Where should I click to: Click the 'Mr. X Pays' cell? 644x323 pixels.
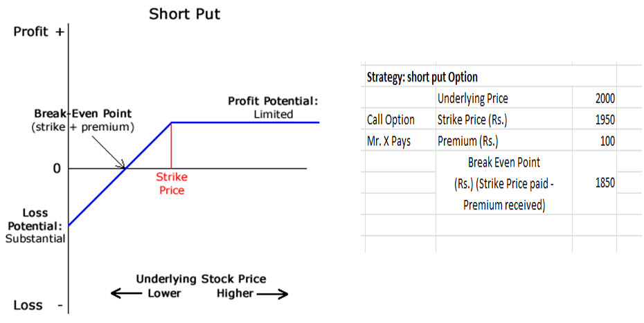pyautogui.click(x=400, y=141)
